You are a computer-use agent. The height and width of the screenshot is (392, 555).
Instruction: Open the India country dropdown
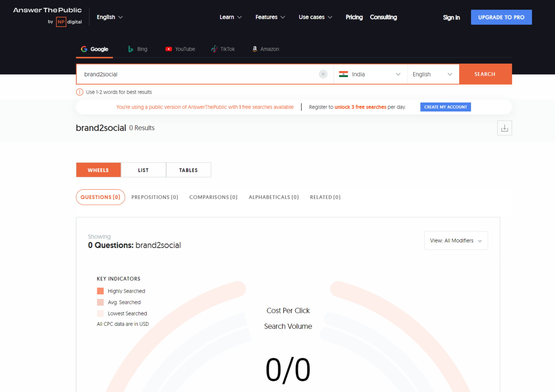click(370, 74)
